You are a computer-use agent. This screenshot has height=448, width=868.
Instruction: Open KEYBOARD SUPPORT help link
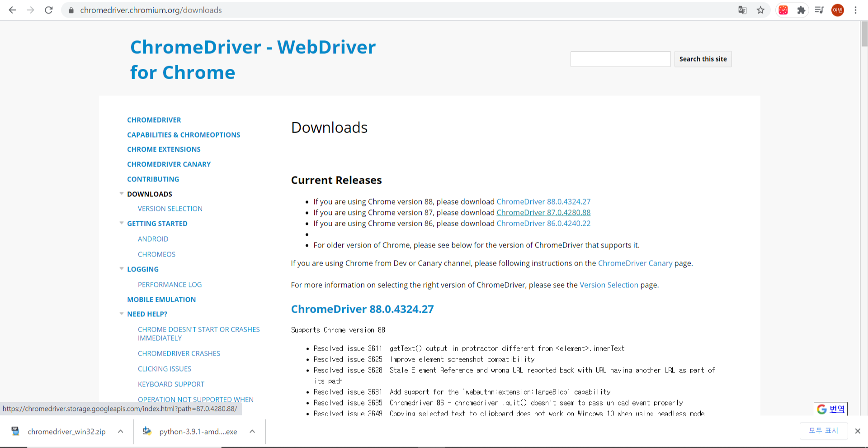[x=171, y=384]
